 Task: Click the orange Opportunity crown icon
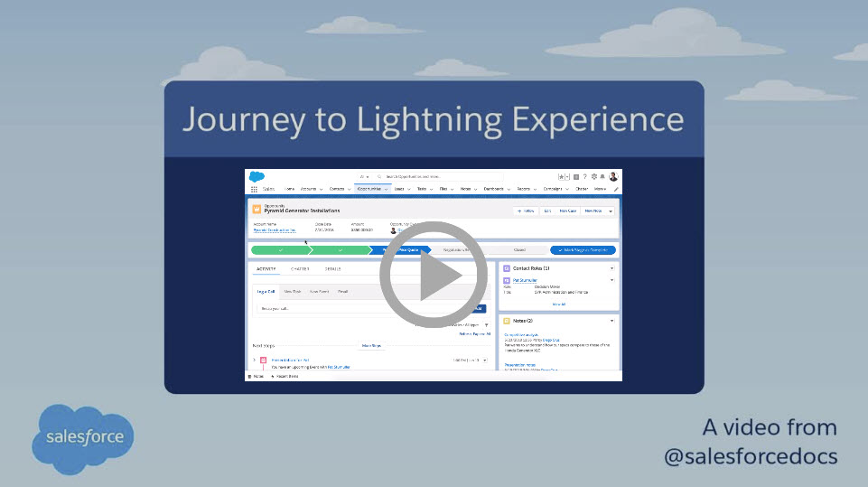[257, 210]
